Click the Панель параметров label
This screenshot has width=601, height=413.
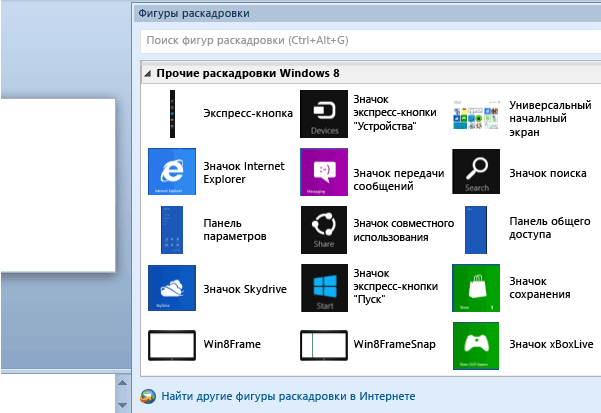[x=235, y=230]
